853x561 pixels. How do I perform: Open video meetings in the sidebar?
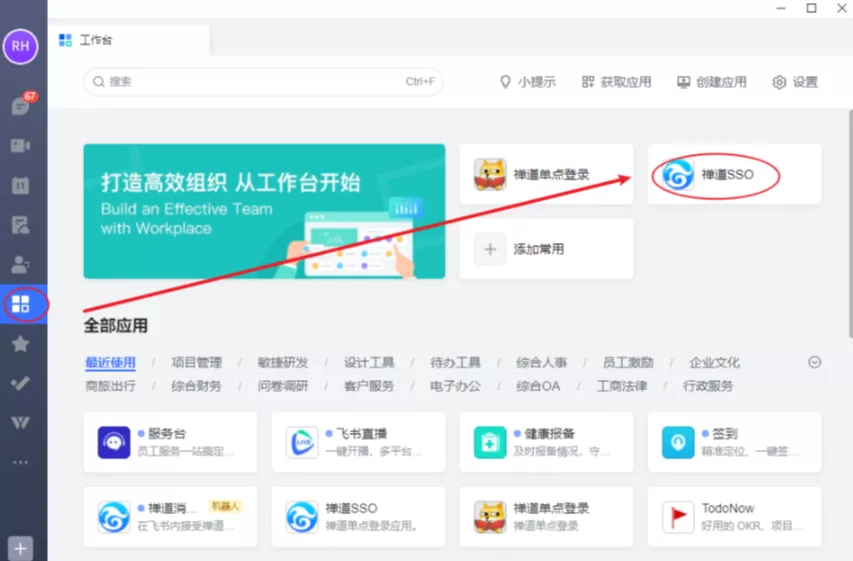click(x=21, y=146)
